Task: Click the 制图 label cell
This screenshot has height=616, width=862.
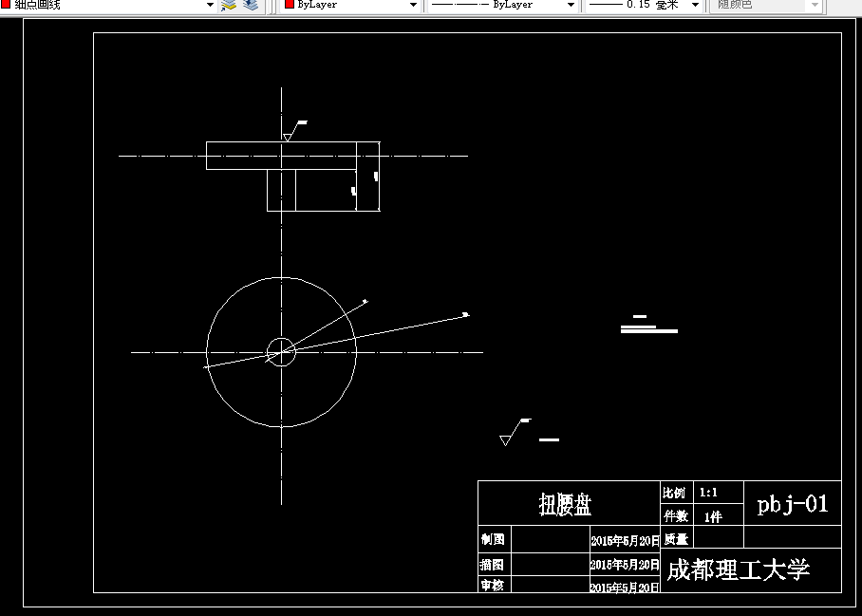Action: pyautogui.click(x=493, y=540)
